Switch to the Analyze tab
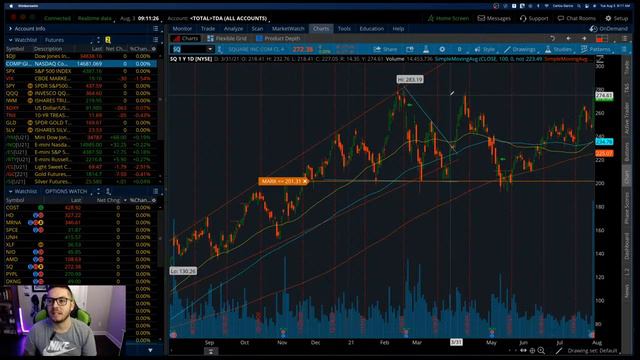The height and width of the screenshot is (360, 640). coord(233,29)
